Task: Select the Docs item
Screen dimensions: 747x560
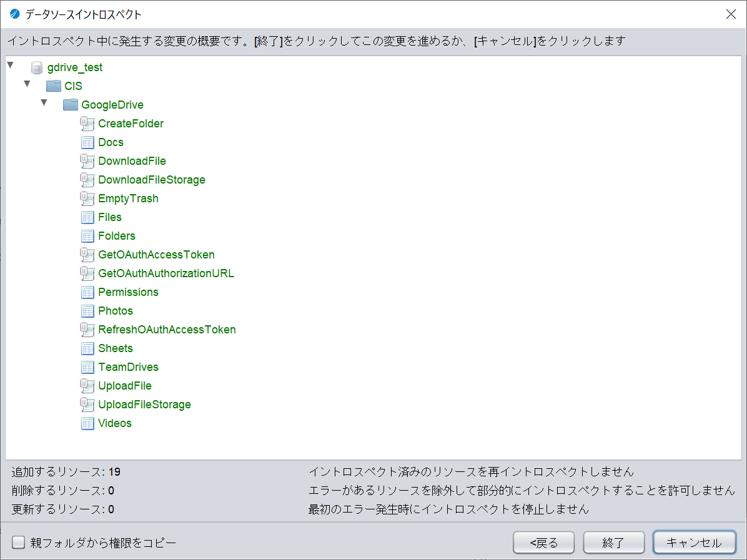Action: pos(111,142)
